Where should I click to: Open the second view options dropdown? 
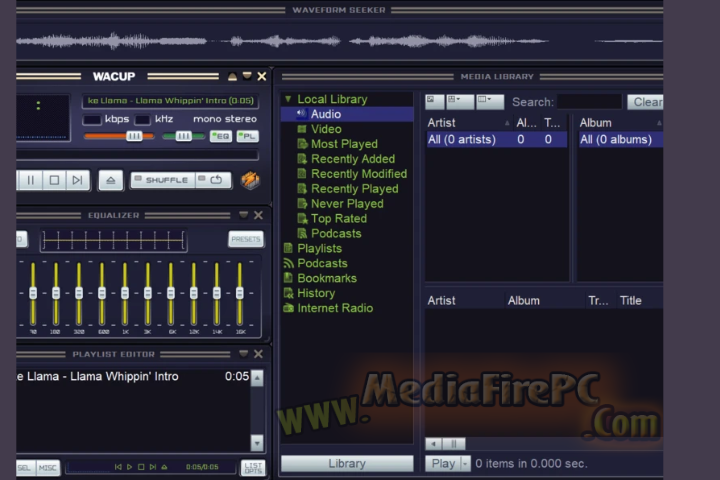[460, 102]
